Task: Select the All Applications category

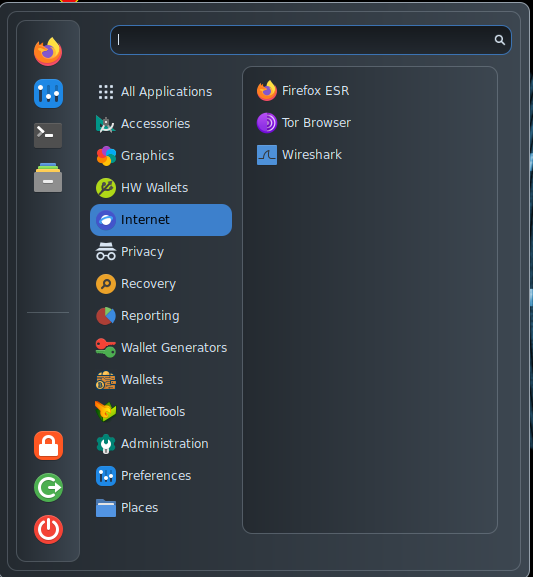Action: (x=161, y=92)
